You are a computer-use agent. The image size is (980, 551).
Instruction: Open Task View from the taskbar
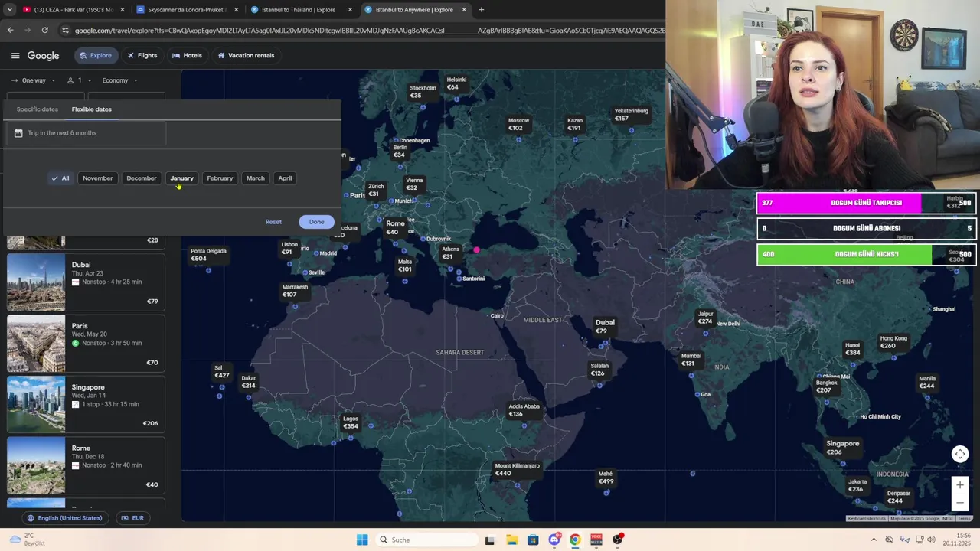click(490, 540)
